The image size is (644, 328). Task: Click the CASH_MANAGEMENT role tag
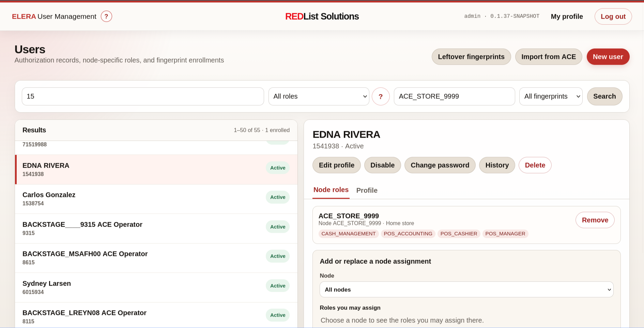(349, 234)
